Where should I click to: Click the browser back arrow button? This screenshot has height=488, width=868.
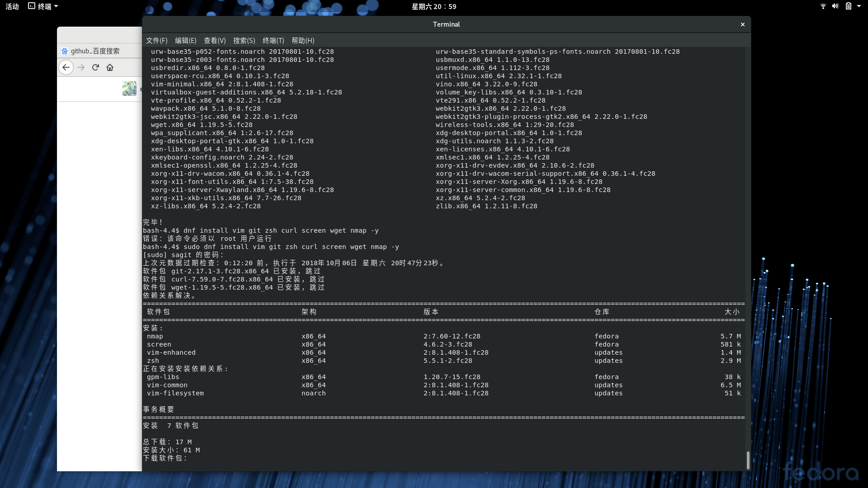(x=66, y=67)
